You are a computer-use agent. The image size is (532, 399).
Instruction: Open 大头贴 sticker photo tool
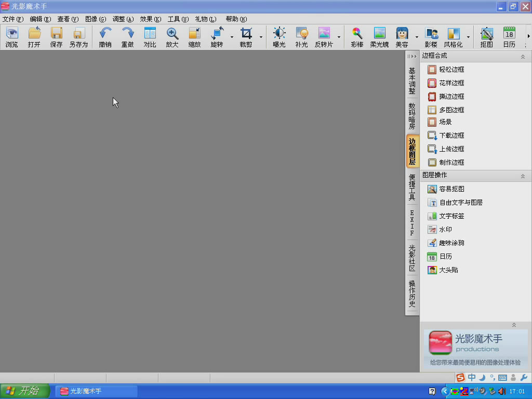pyautogui.click(x=443, y=270)
